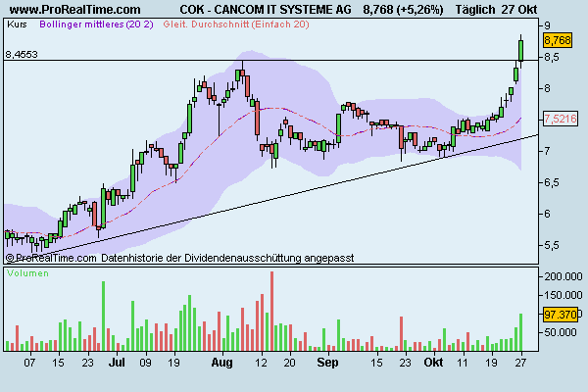Click the 5,5 price axis label
This screenshot has width=588, height=392.
(x=551, y=245)
